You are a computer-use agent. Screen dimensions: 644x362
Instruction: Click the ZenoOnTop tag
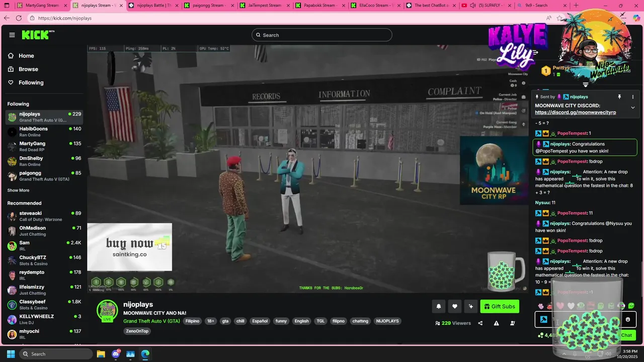[137, 331]
